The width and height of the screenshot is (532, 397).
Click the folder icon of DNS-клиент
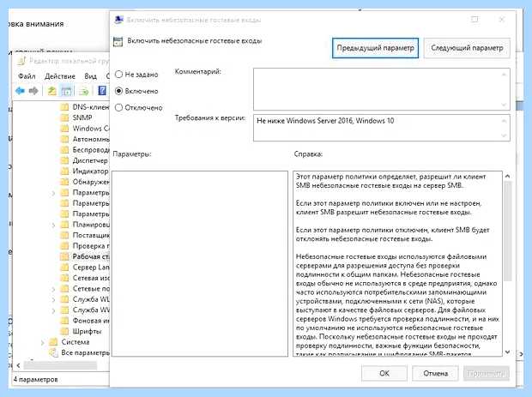tap(64, 107)
